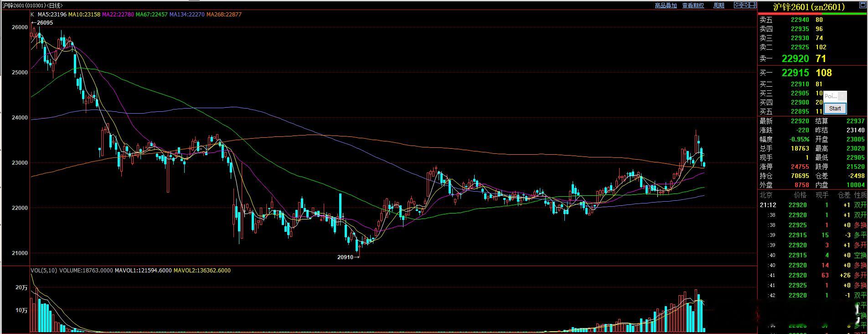The height and width of the screenshot is (334, 868).
Task: Toggle the side panel layout icon
Action: point(753,5)
